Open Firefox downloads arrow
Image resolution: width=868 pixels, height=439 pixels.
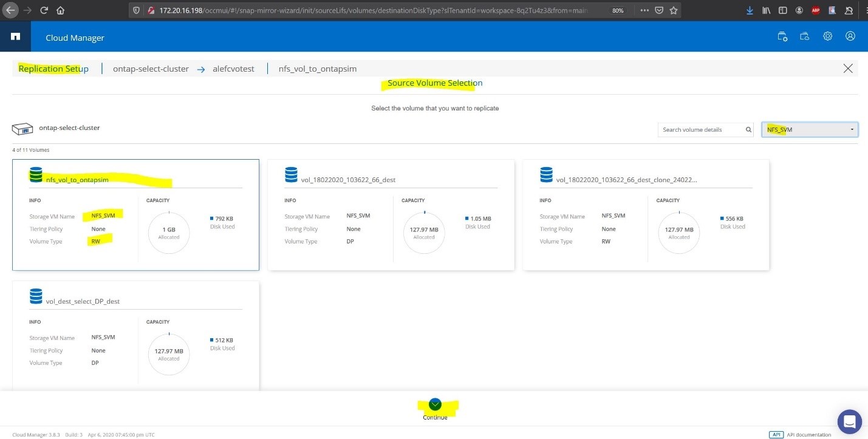[750, 10]
